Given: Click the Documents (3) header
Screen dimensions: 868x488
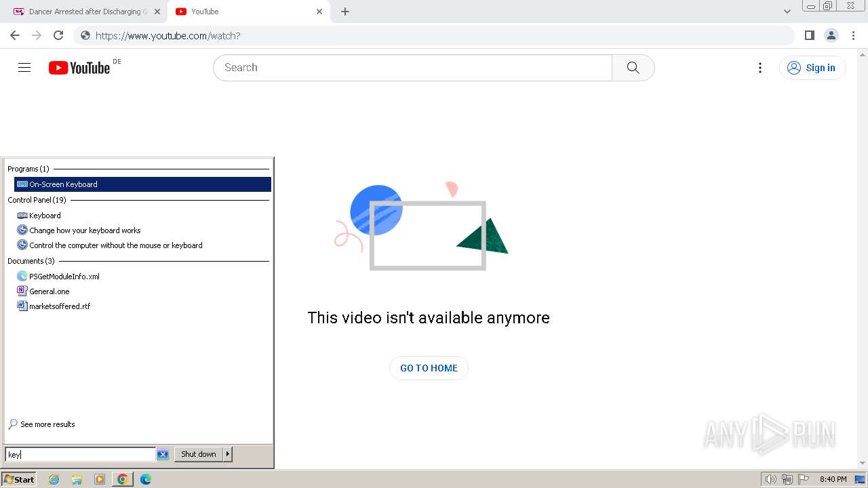Looking at the screenshot, I should 31,261.
